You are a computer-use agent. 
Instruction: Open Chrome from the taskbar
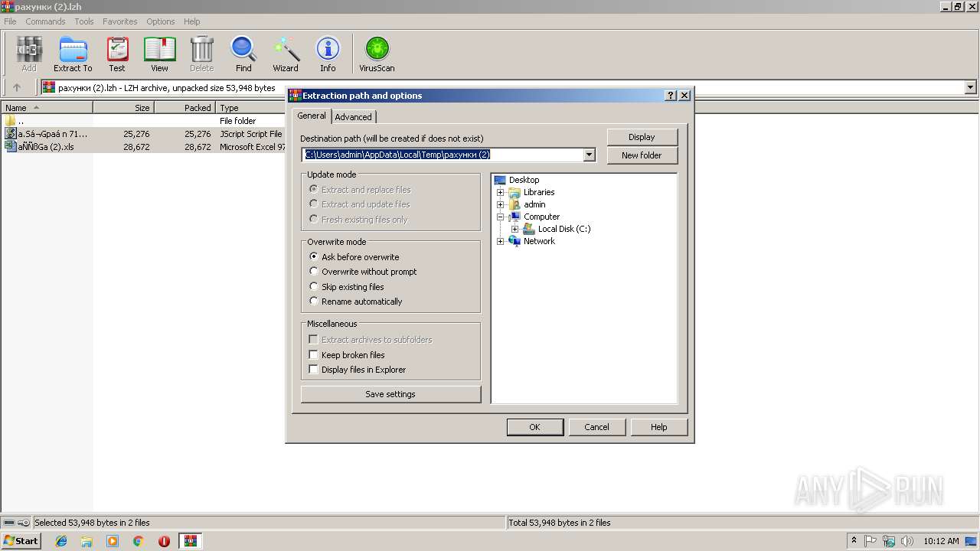tap(138, 541)
